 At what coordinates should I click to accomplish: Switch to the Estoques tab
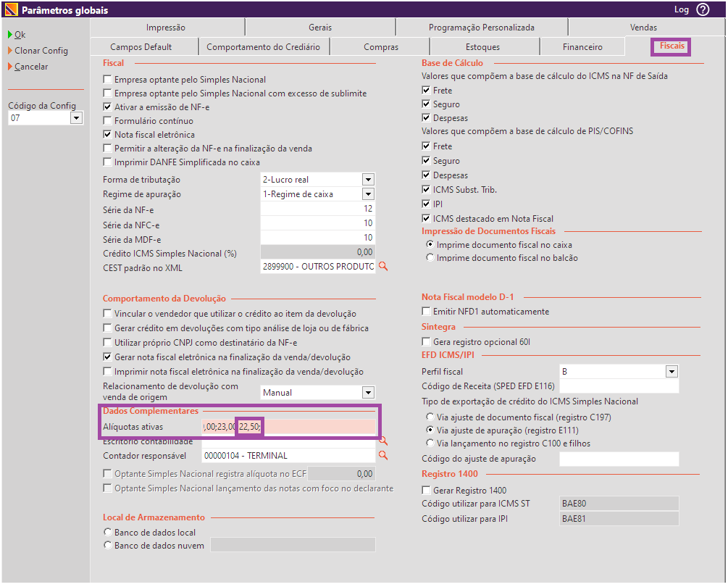click(483, 47)
